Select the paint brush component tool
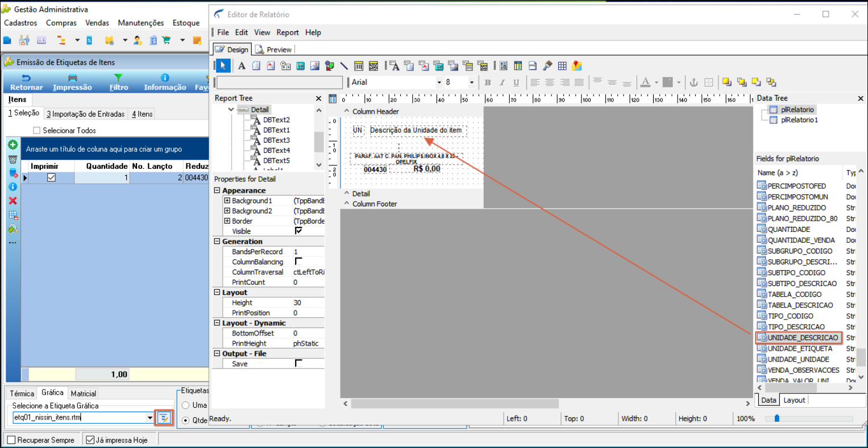This screenshot has width=868, height=448. pos(547,66)
